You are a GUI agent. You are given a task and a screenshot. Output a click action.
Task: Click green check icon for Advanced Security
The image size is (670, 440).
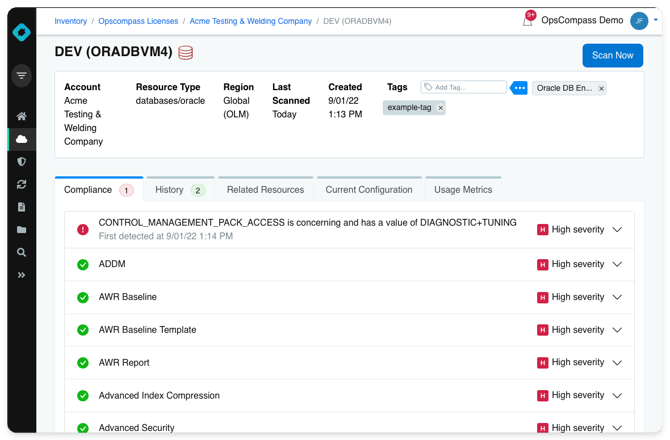83,428
